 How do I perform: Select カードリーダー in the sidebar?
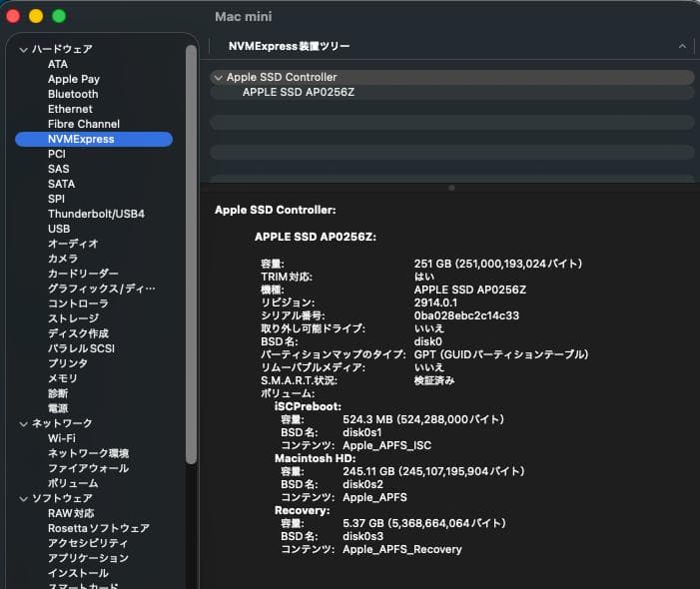tap(83, 274)
